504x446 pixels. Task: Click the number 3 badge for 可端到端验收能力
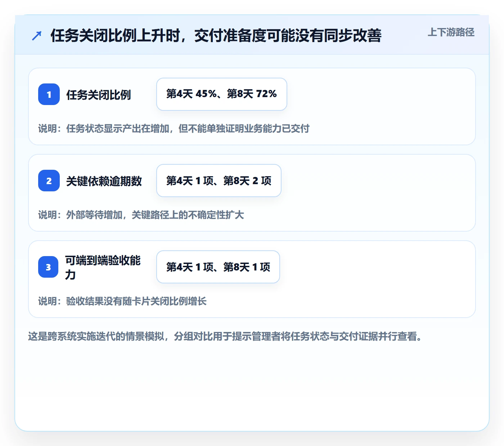point(48,267)
